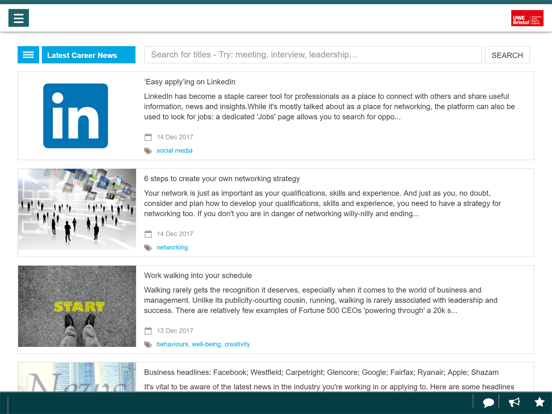The height and width of the screenshot is (414, 552).
Task: Click the UWE Bristol logo
Action: click(x=527, y=18)
